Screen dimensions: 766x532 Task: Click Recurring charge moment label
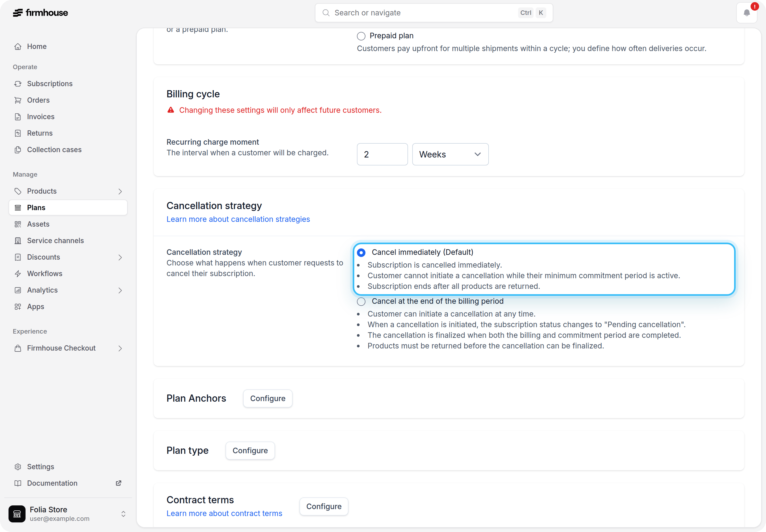pos(212,142)
